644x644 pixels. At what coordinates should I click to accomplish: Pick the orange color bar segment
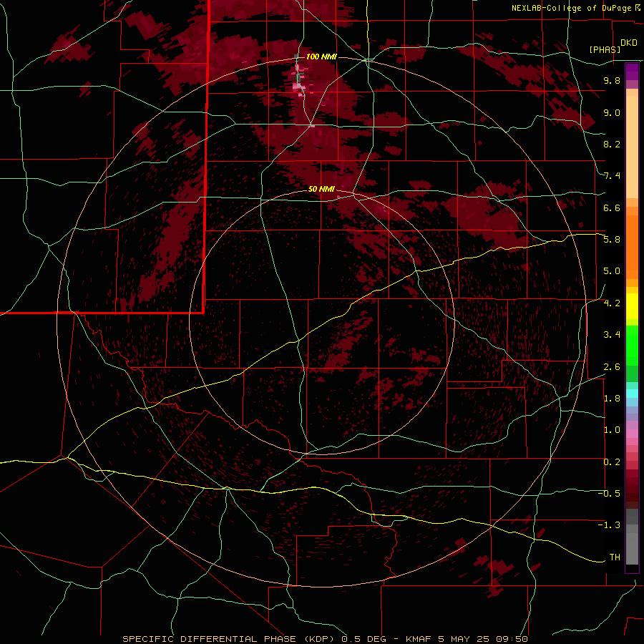tap(632, 246)
